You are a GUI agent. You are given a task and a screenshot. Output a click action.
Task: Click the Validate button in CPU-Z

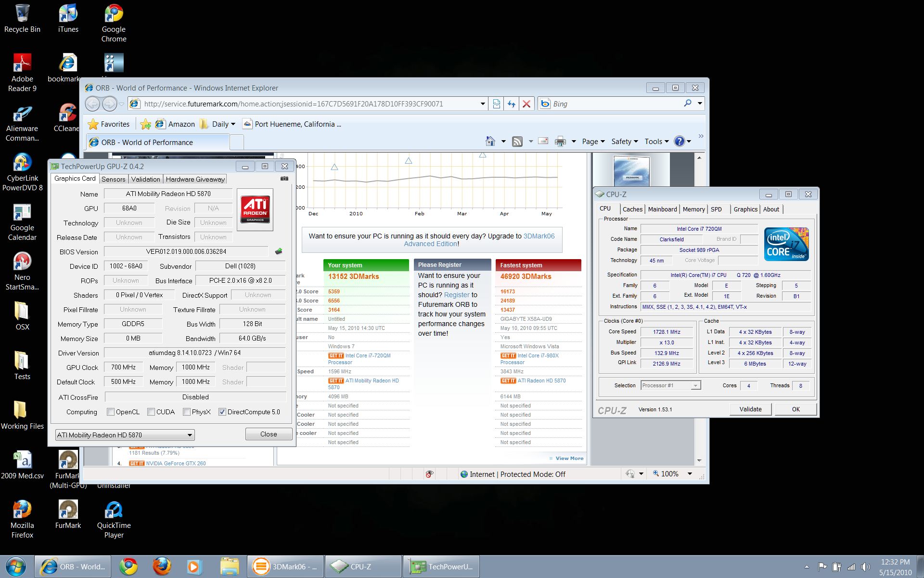point(750,409)
